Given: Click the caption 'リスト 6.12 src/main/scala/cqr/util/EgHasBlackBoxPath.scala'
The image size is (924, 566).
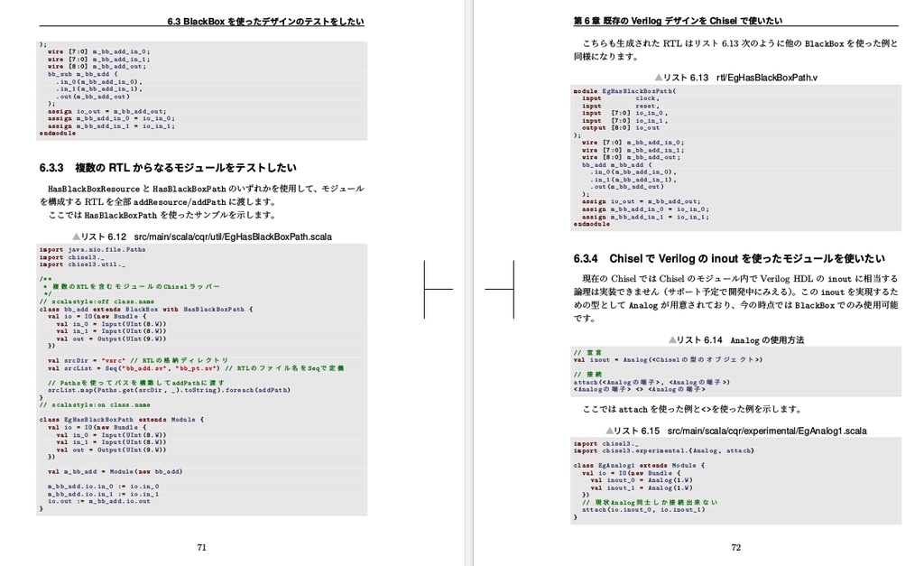Looking at the screenshot, I should pos(202,237).
